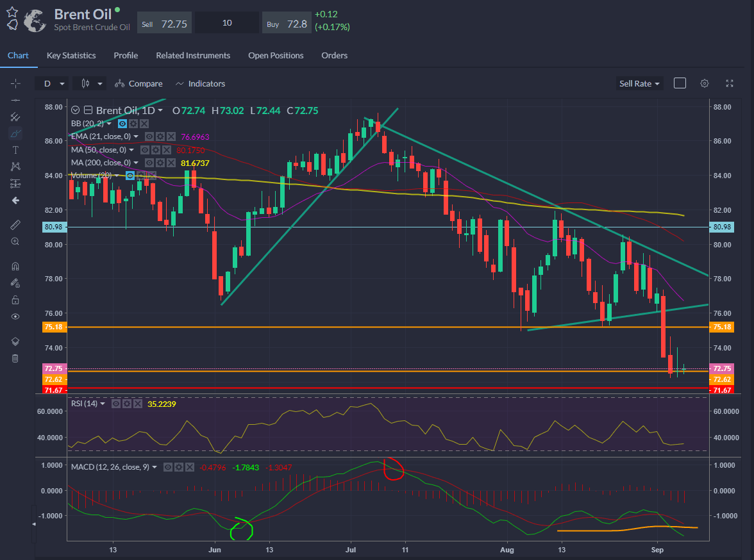This screenshot has width=754, height=560.
Task: Toggle visibility of EMA (21, close, 0)
Action: click(x=149, y=136)
